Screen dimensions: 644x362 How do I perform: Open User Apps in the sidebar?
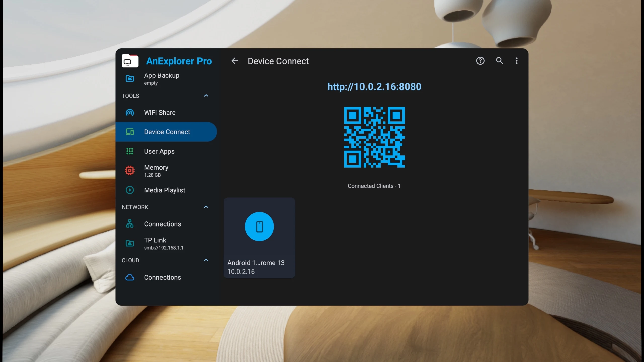(166, 151)
